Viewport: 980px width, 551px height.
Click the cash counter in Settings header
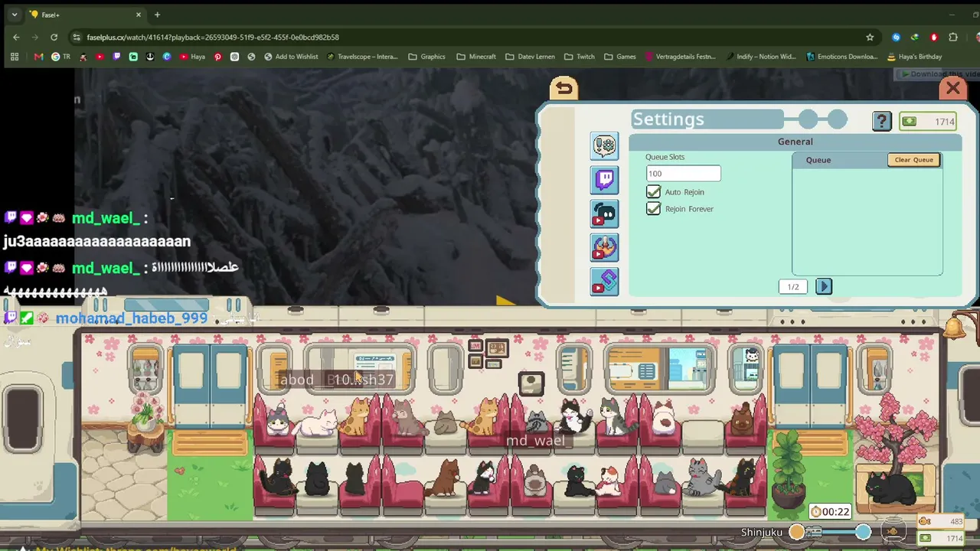(927, 122)
